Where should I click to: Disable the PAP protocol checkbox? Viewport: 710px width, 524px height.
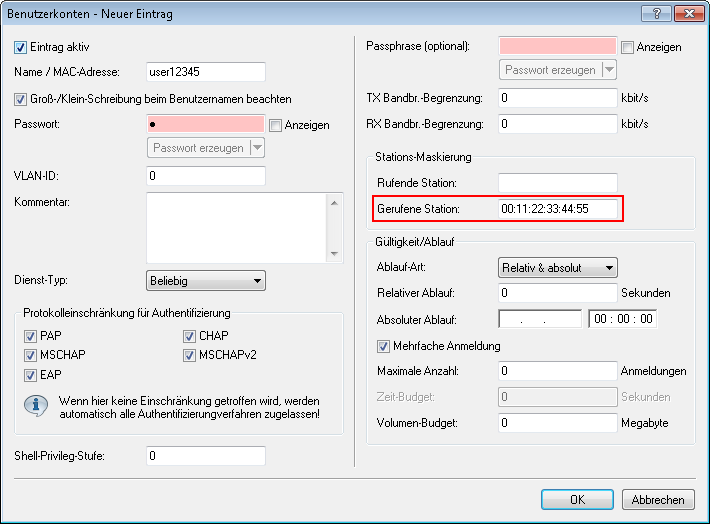click(29, 336)
